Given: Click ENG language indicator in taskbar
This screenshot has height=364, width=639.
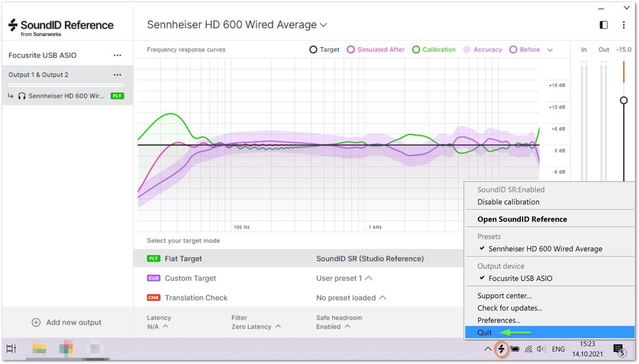Looking at the screenshot, I should [558, 349].
